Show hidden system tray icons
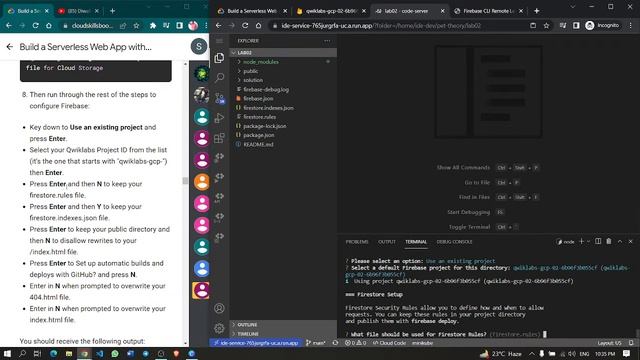640x360 pixels. click(x=531, y=353)
